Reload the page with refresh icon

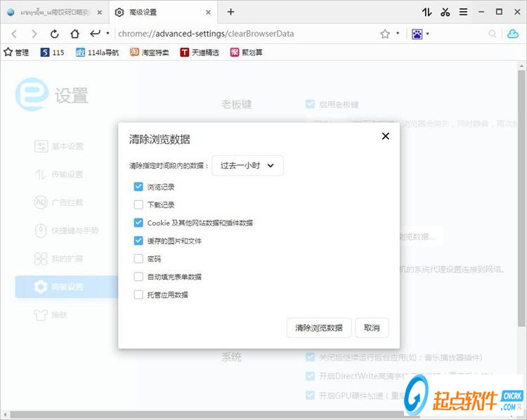click(x=54, y=34)
